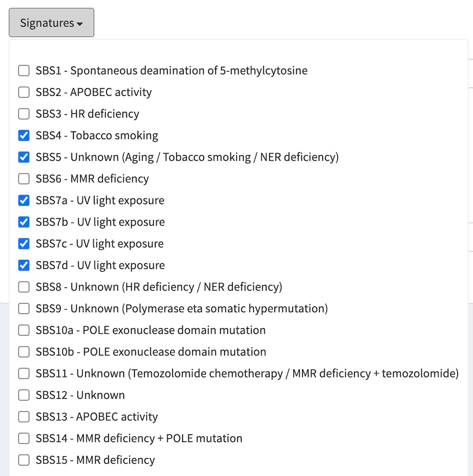Select SBS9 Polymerase eta somatic hypermutation
Screen dimensions: 473x476
[x=24, y=309]
